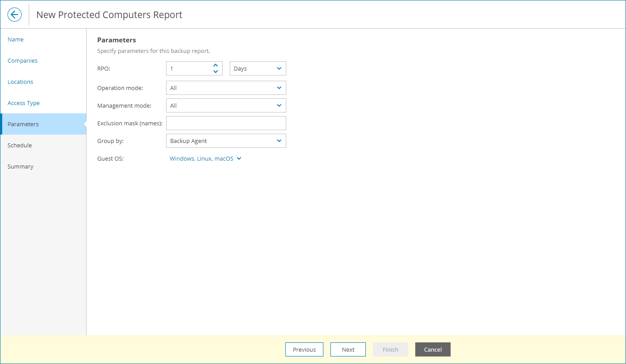Click the Operation mode dropdown arrow
The image size is (626, 364).
coord(279,88)
